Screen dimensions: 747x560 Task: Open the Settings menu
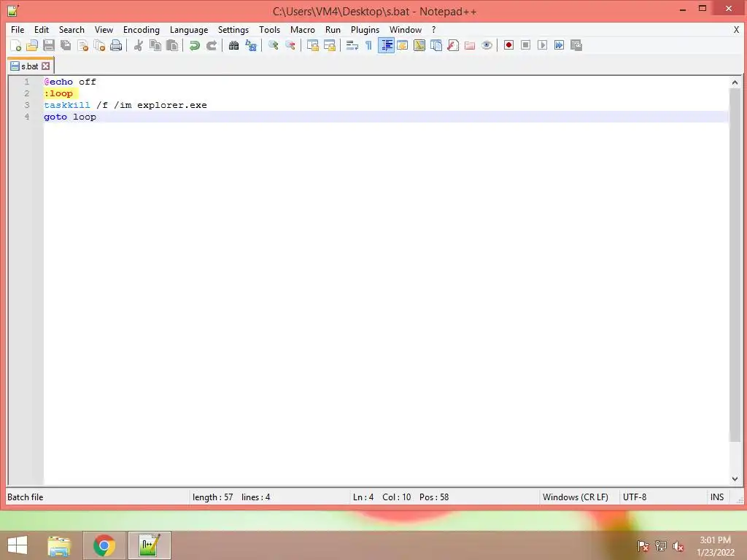[233, 29]
